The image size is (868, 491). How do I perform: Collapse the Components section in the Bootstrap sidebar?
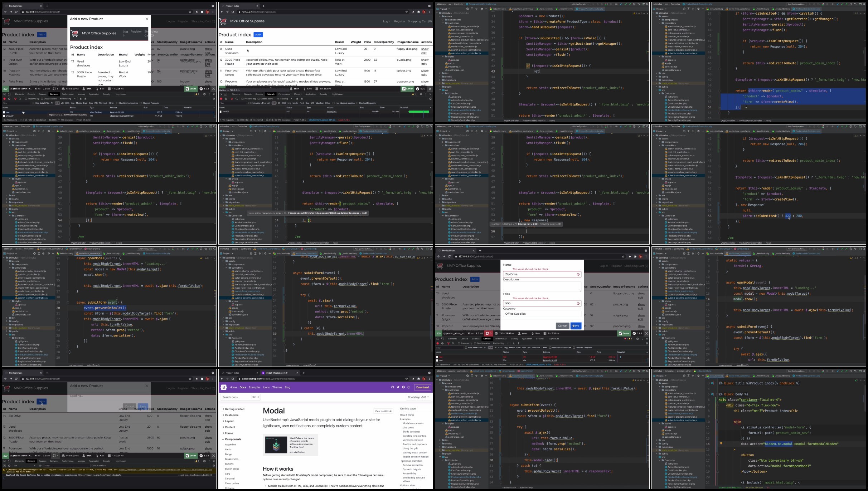click(x=232, y=440)
